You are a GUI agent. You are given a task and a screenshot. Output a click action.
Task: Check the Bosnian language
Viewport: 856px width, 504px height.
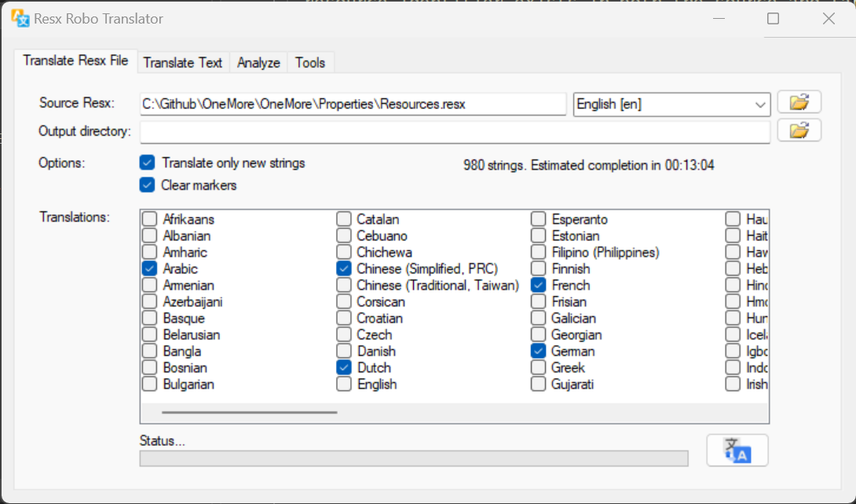tap(149, 367)
